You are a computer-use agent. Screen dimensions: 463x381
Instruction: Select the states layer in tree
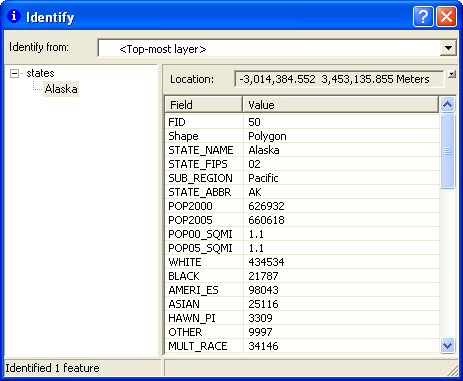pyautogui.click(x=40, y=73)
